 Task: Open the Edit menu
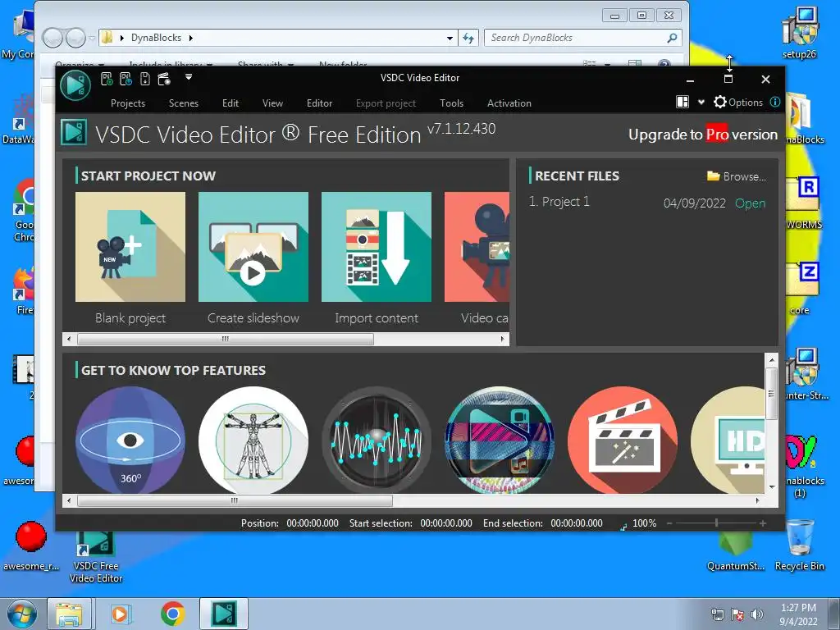(x=231, y=103)
